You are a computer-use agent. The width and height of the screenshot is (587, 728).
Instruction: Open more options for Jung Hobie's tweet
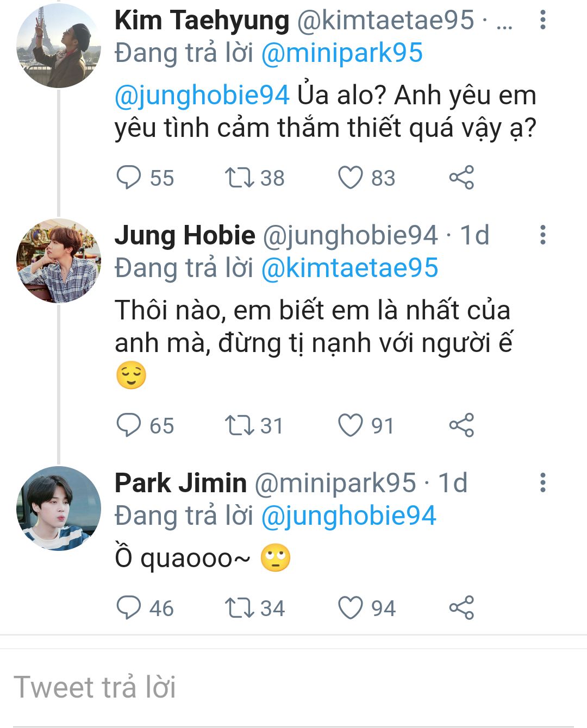[542, 235]
